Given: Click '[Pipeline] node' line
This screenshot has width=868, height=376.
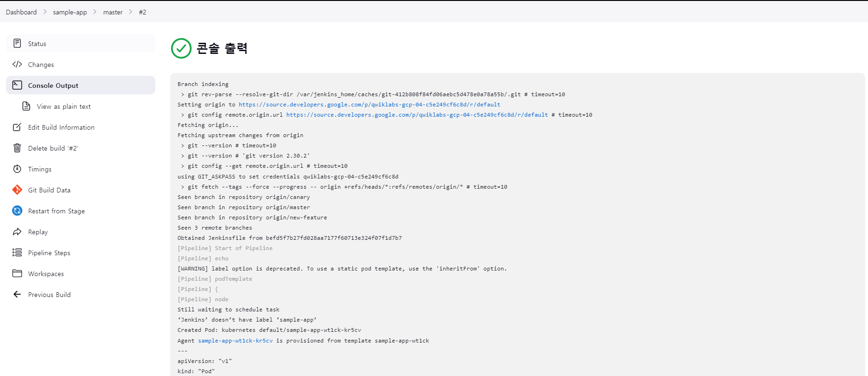Looking at the screenshot, I should click(x=203, y=299).
